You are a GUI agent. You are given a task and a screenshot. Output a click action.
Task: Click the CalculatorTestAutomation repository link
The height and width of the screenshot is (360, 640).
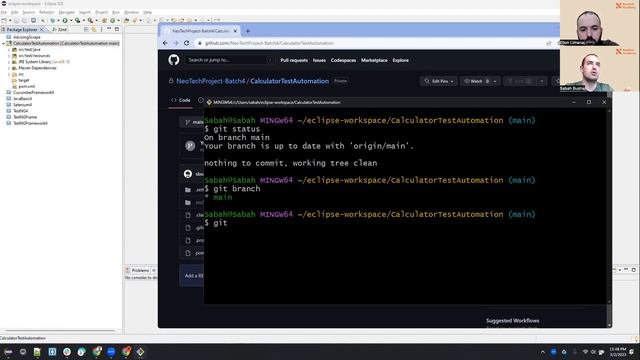pos(289,81)
